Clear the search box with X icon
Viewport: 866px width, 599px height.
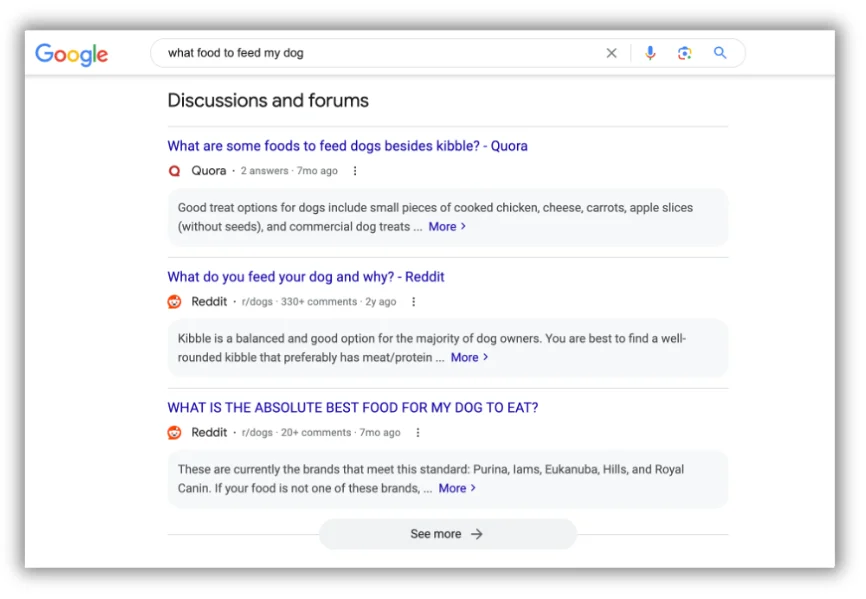[611, 53]
